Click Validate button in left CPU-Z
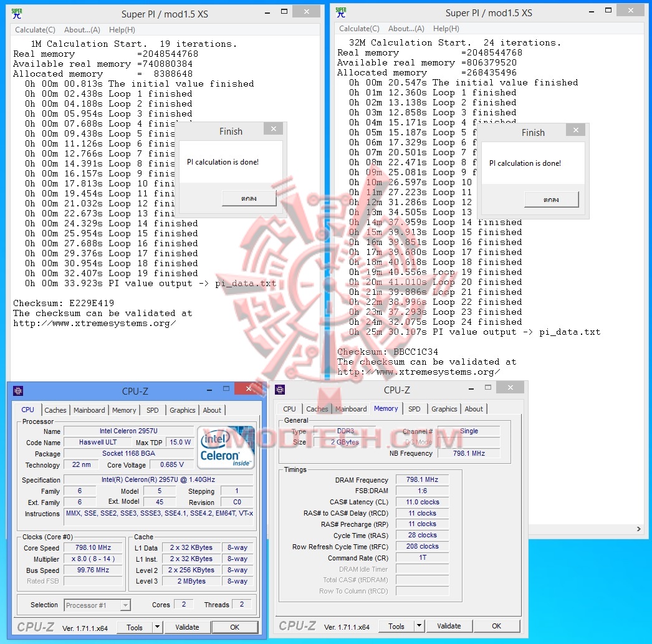Image resolution: width=652 pixels, height=644 pixels. 187,627
